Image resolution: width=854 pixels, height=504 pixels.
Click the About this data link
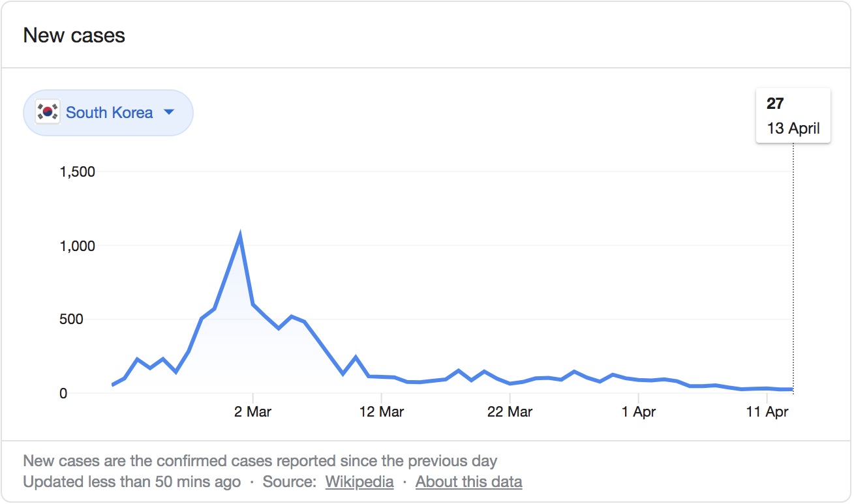468,482
